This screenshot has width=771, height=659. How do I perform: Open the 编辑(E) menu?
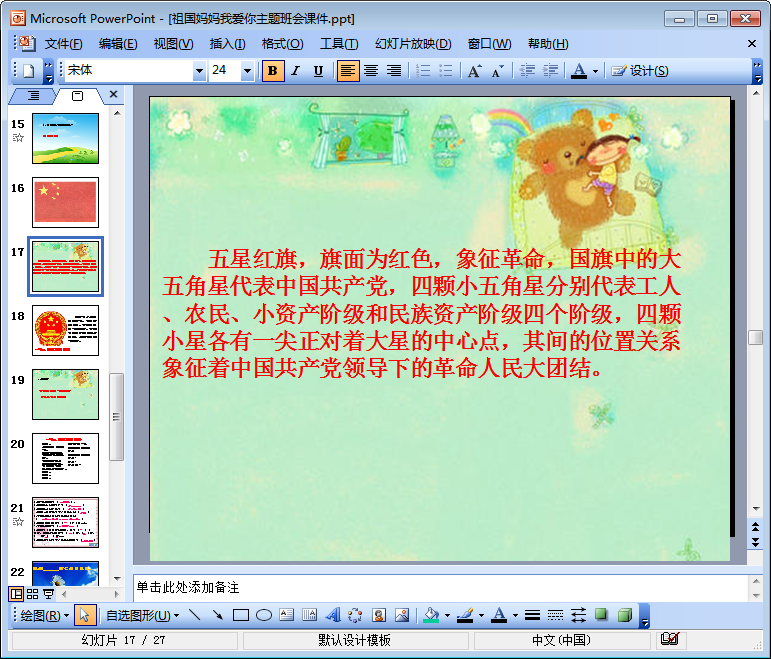click(118, 44)
